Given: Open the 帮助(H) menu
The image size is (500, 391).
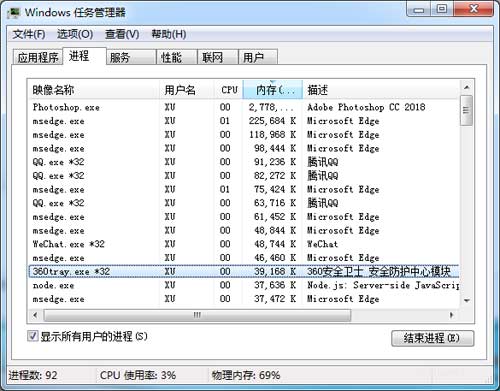Looking at the screenshot, I should point(169,34).
